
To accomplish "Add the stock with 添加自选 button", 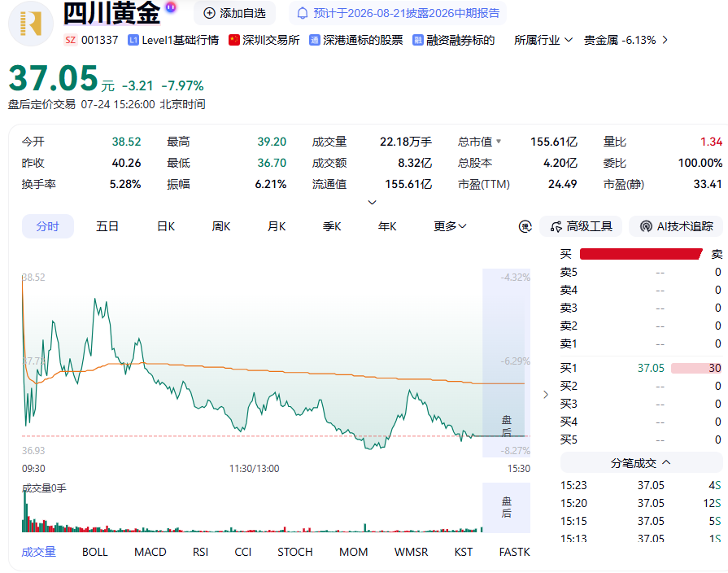I will click(235, 13).
